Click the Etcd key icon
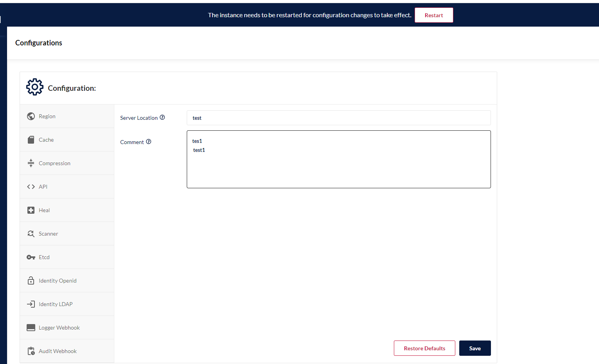 31,257
